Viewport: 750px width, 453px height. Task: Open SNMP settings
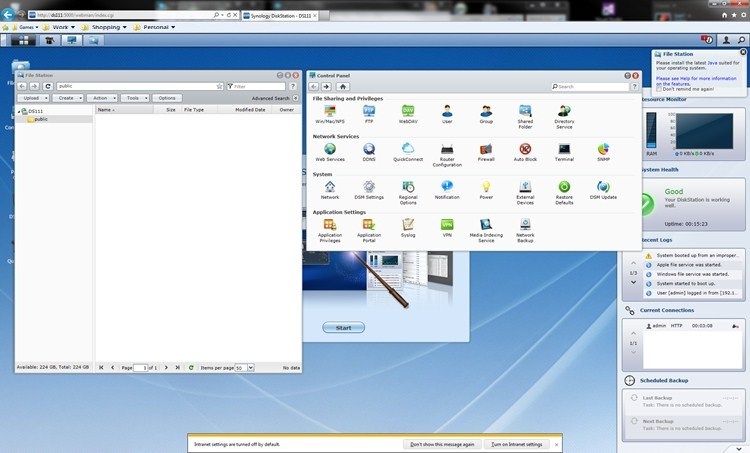point(603,152)
